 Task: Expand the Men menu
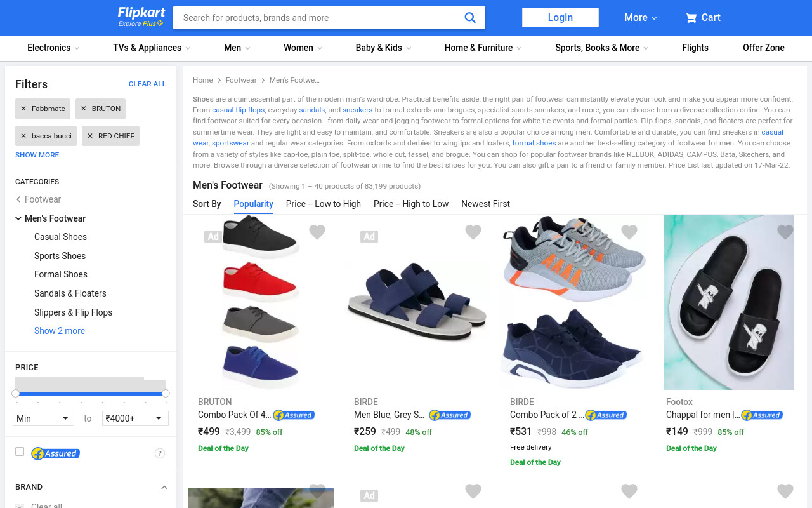[x=237, y=48]
